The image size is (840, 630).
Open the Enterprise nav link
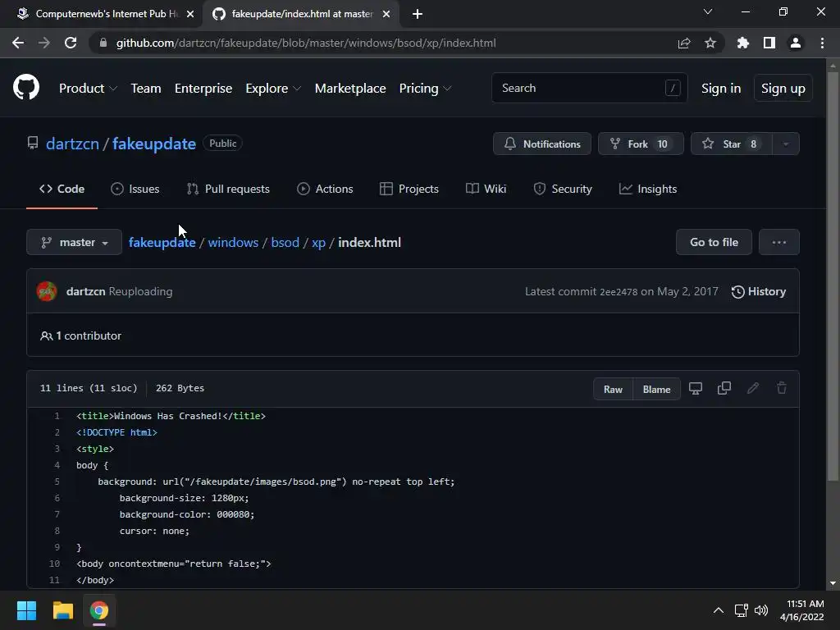[x=203, y=89]
